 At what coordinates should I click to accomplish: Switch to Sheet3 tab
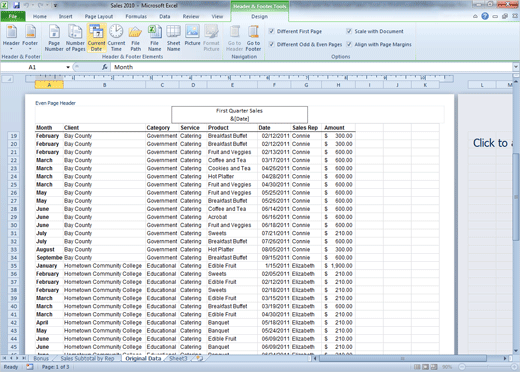178,358
